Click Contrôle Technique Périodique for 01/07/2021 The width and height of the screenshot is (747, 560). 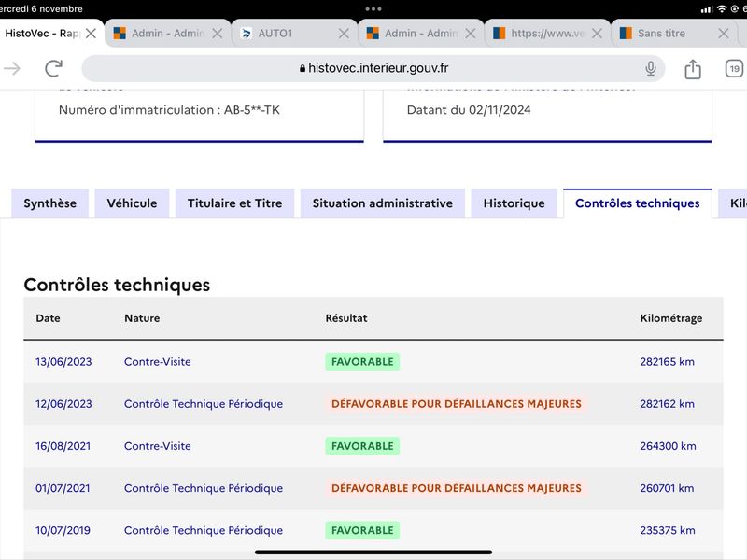click(x=204, y=488)
